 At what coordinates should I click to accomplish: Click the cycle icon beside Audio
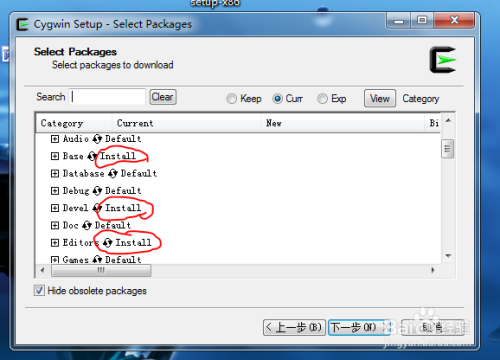(x=97, y=139)
